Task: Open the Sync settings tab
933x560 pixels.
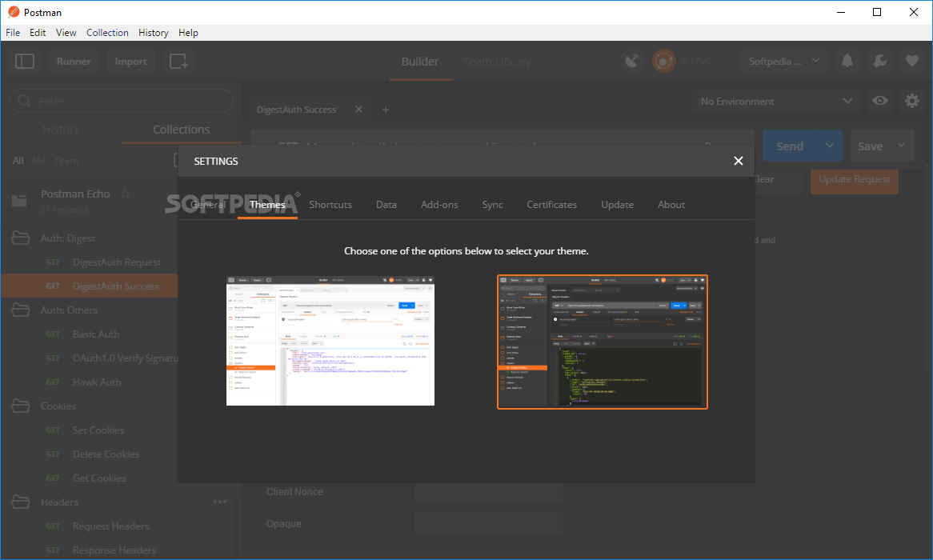Action: pyautogui.click(x=492, y=204)
